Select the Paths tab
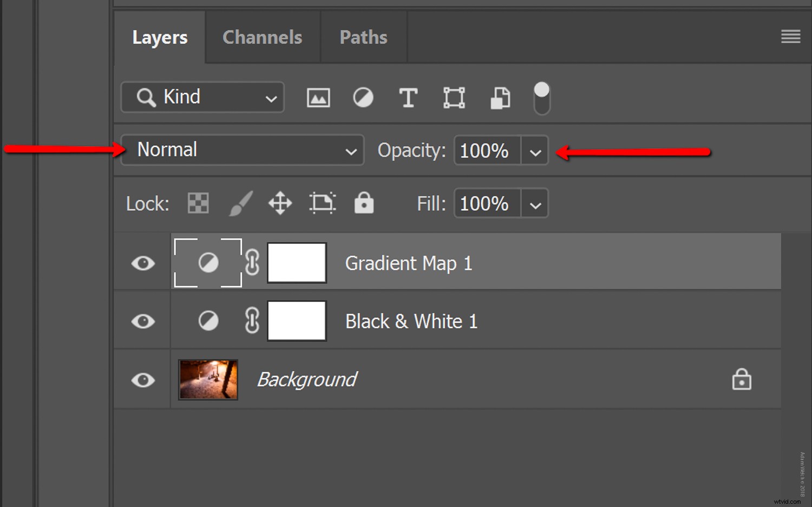 coord(363,37)
